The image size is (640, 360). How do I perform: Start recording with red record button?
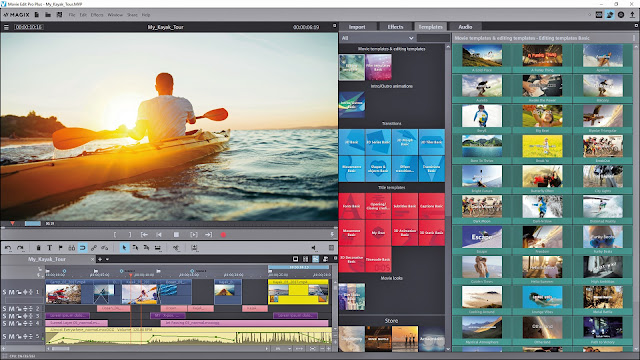[223, 235]
